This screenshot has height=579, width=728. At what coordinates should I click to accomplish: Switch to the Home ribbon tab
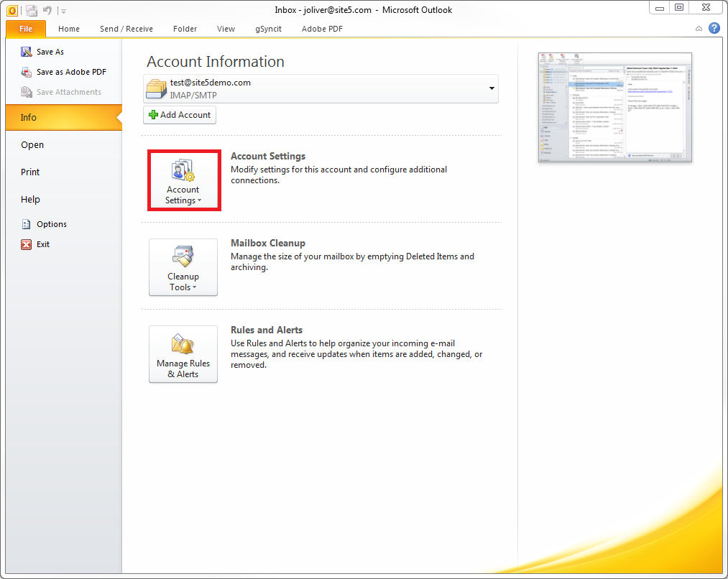(x=69, y=29)
